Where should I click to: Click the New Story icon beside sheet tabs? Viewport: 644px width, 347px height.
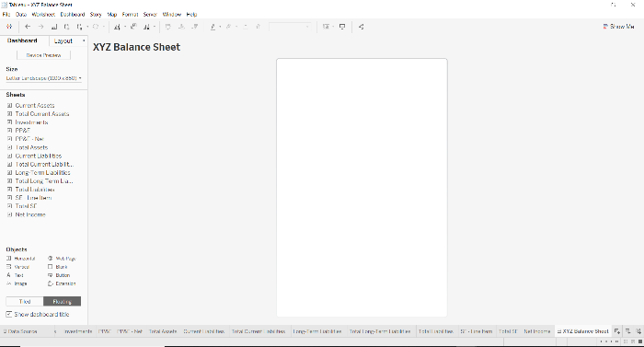pos(638,331)
